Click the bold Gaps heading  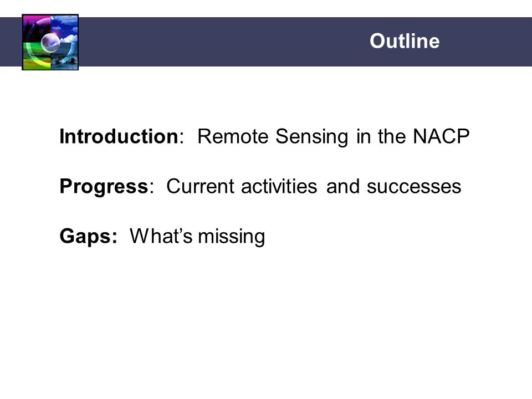pyautogui.click(x=88, y=236)
